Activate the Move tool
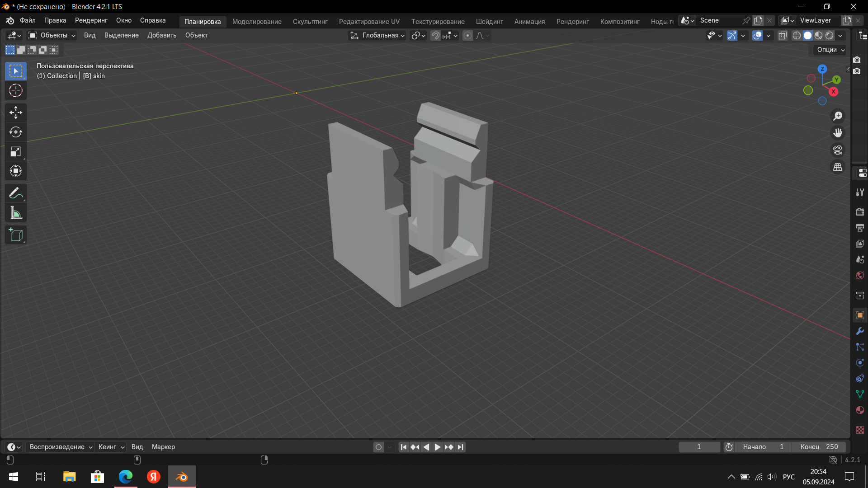The width and height of the screenshot is (868, 488). (x=16, y=113)
